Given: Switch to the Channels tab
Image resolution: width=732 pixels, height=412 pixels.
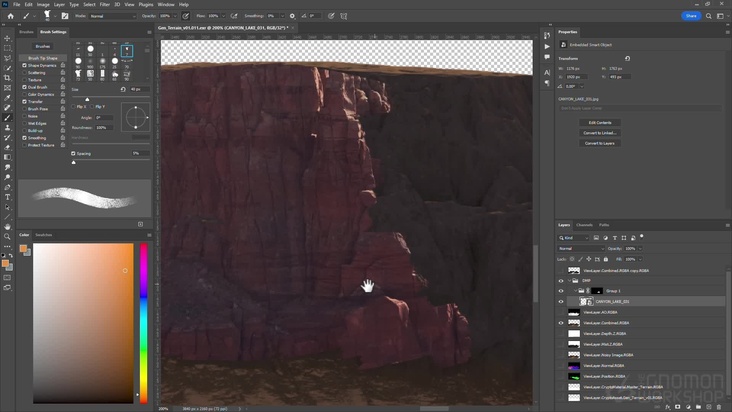Looking at the screenshot, I should coord(584,225).
